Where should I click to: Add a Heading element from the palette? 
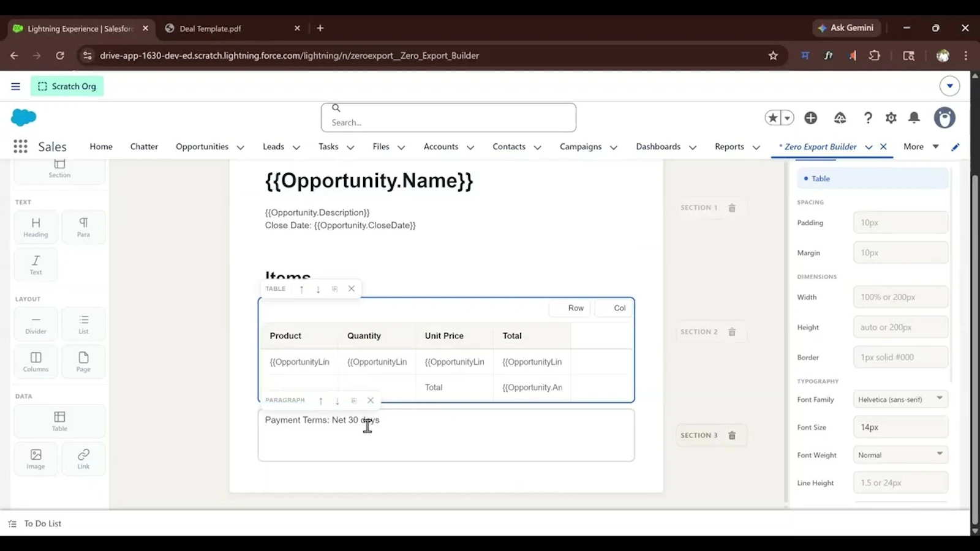36,227
